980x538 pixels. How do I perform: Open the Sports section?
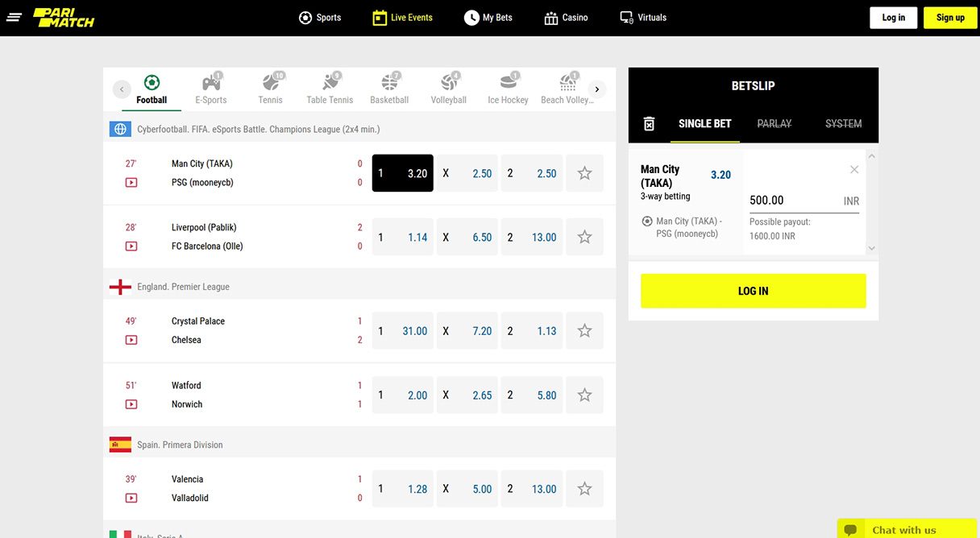tap(320, 17)
